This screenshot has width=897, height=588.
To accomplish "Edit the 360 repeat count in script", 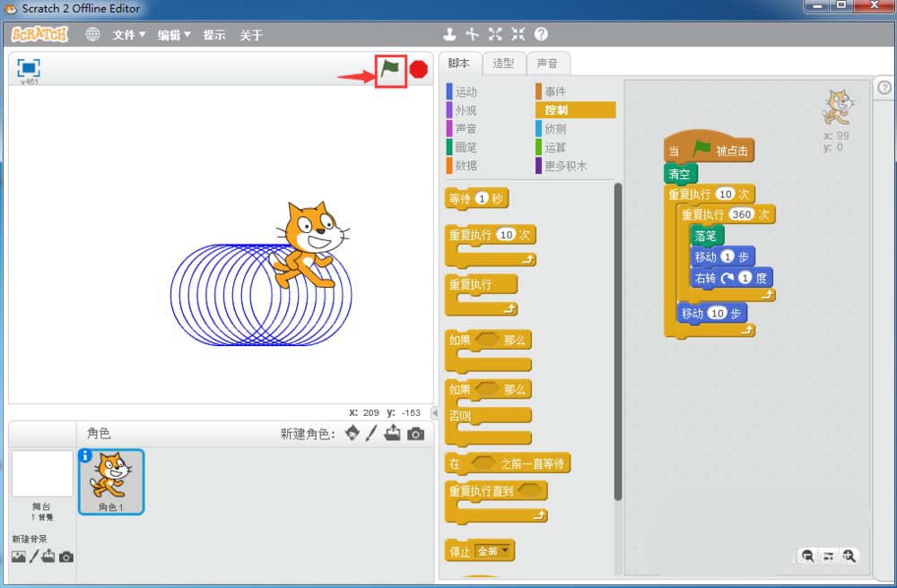I will 742,214.
